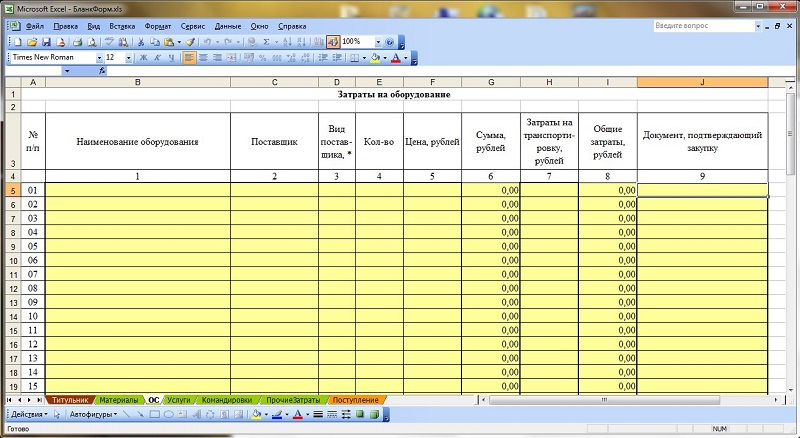The width and height of the screenshot is (800, 438).
Task: Open the 100% zoom dropdown
Action: (x=378, y=43)
